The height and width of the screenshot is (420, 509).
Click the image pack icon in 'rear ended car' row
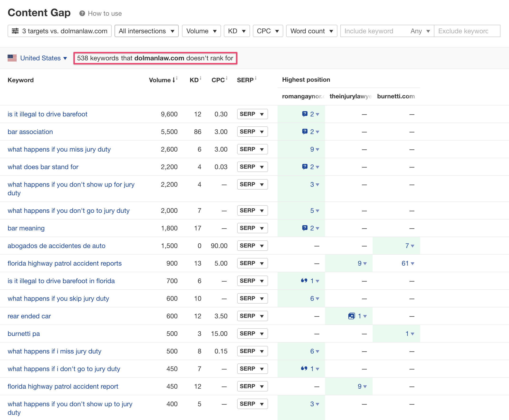351,316
